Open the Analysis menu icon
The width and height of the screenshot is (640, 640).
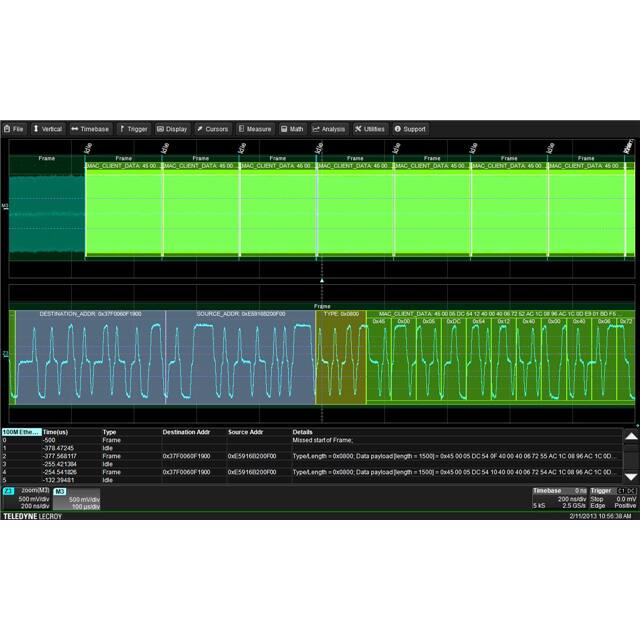click(x=316, y=129)
